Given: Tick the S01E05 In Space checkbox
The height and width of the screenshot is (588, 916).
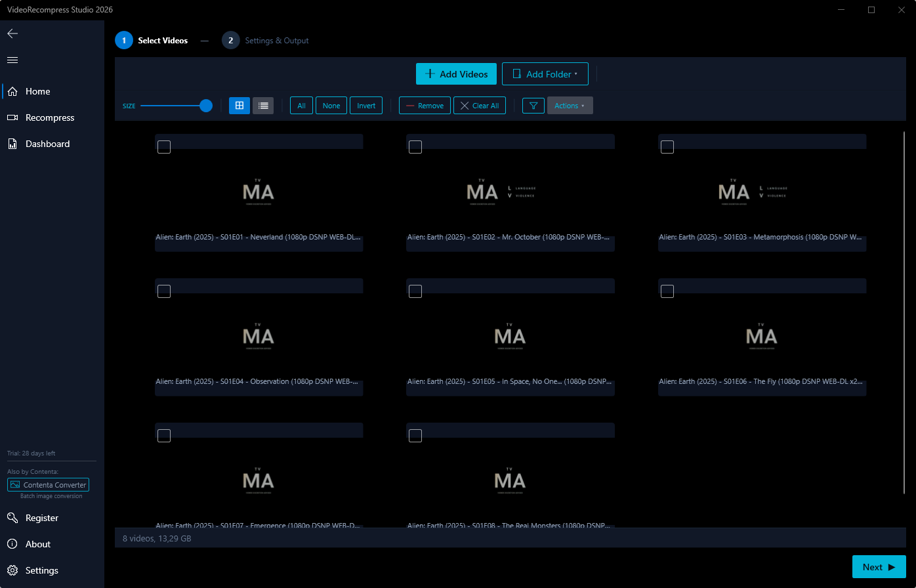Looking at the screenshot, I should tap(415, 291).
